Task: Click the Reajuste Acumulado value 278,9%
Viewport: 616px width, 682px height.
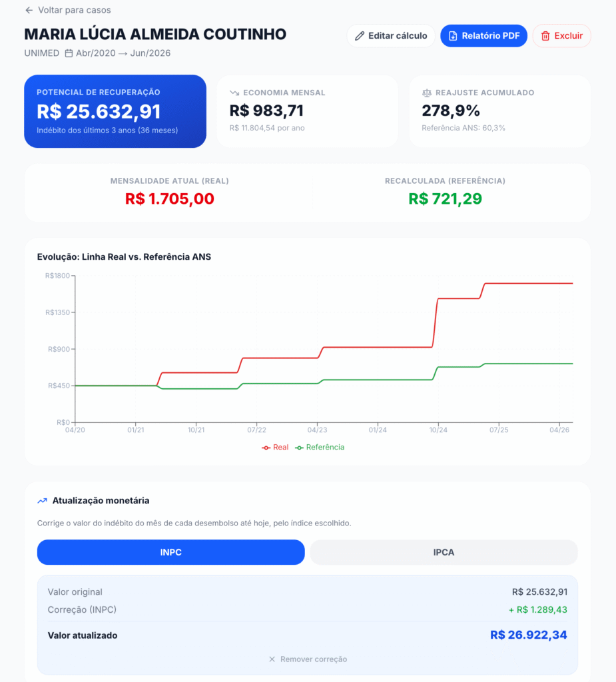Action: point(451,111)
